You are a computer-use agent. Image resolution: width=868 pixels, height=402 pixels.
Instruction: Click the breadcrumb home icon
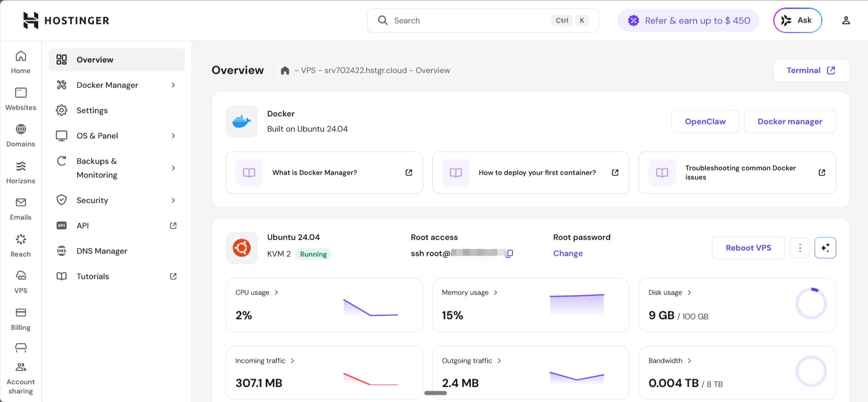coord(285,71)
